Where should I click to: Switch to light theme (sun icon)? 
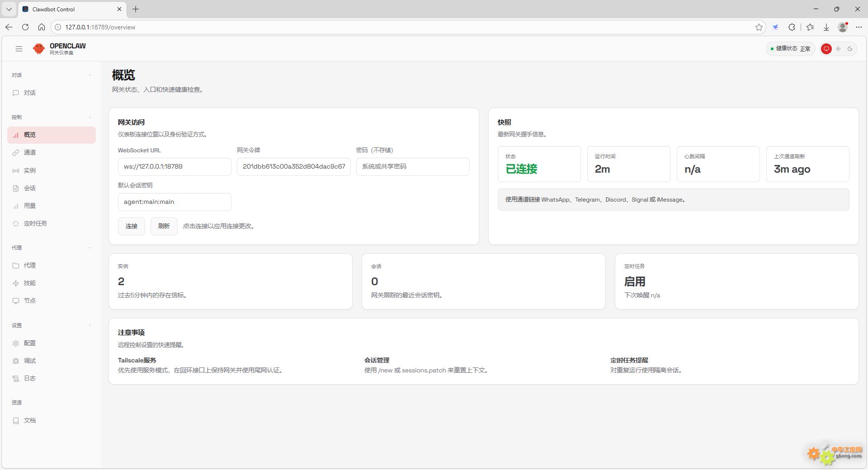tap(838, 49)
